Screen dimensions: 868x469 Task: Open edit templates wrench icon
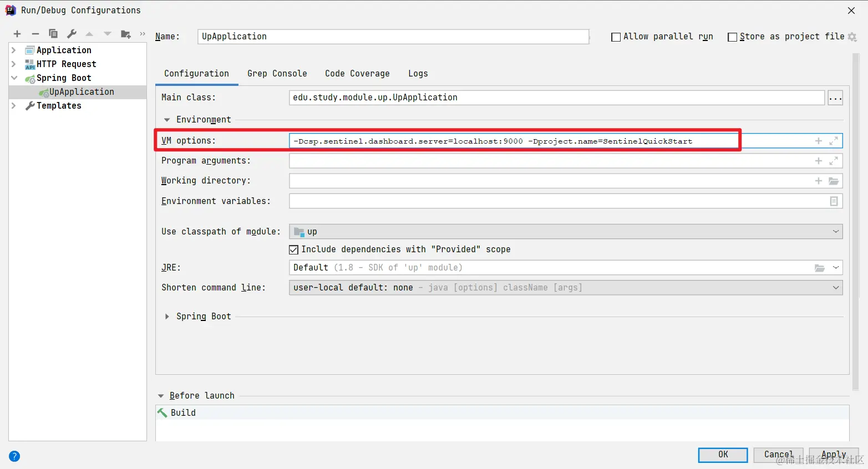(x=72, y=34)
